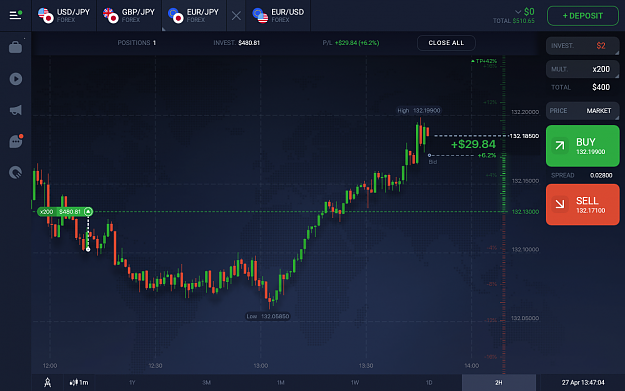Click the red Sell button

pyautogui.click(x=582, y=204)
